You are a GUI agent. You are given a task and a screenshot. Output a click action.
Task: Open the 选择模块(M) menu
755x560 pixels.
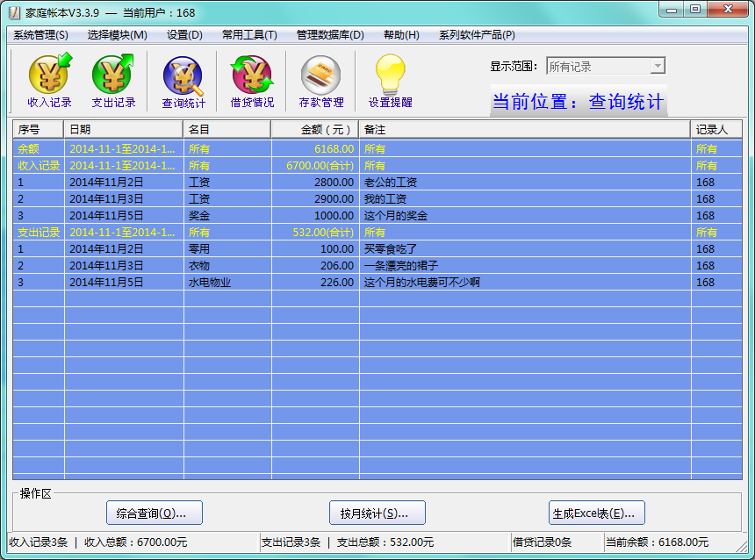[x=117, y=35]
